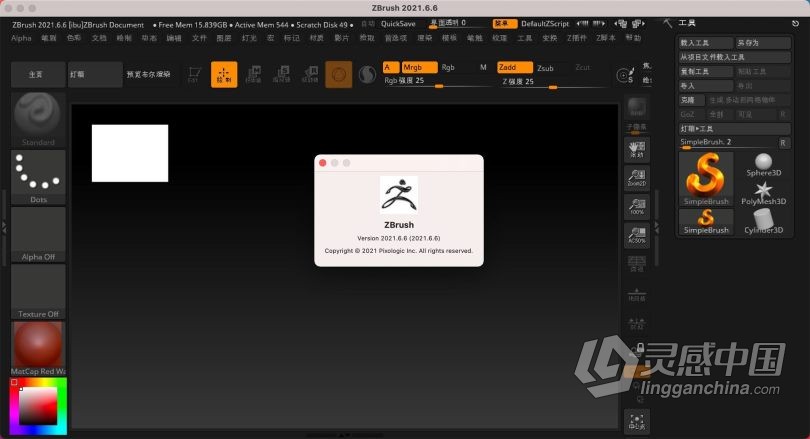
Task: Click the DefaultZScript button
Action: (x=545, y=24)
